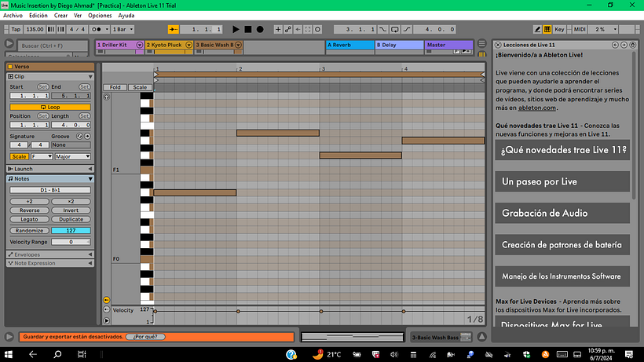Click the randomize amount field showing 127
Image resolution: width=644 pixels, height=362 pixels.
point(71,230)
